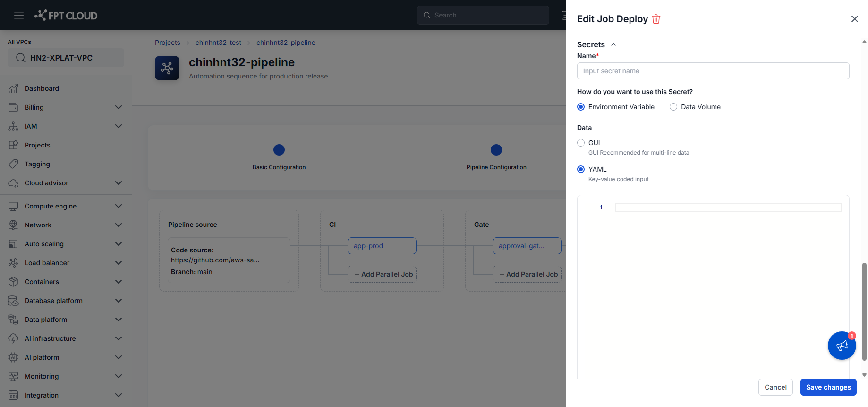
Task: Click the Integration API icon
Action: tap(13, 395)
